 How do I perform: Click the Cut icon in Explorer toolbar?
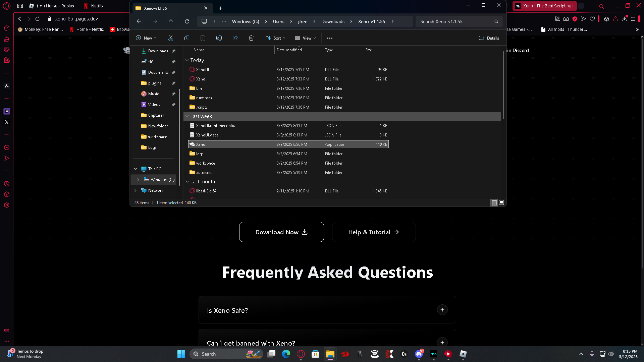coord(171,38)
